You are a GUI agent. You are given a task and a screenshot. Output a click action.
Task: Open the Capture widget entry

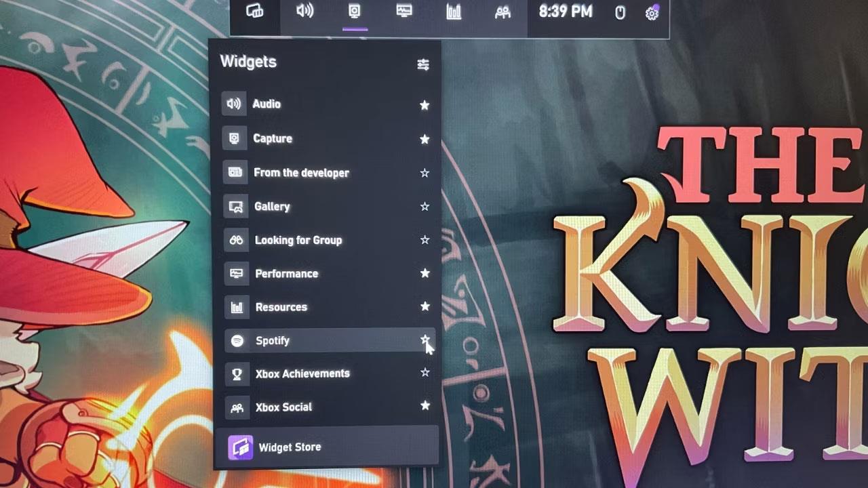pyautogui.click(x=329, y=138)
